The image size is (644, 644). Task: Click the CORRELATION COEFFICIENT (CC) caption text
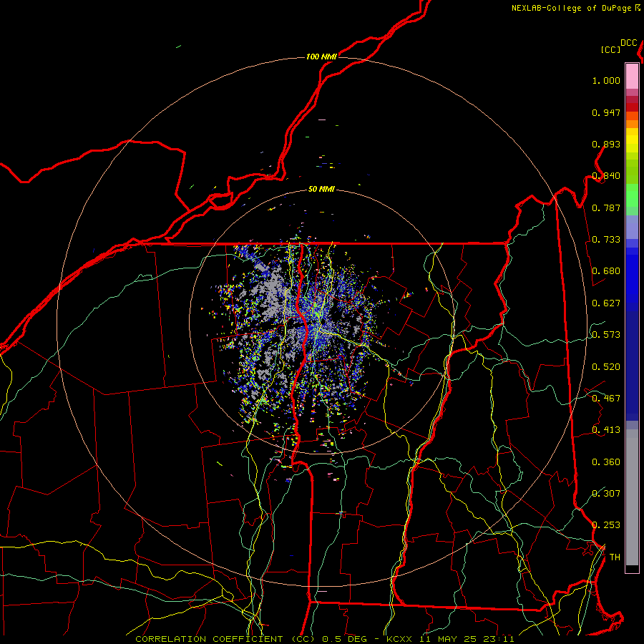pos(225,639)
